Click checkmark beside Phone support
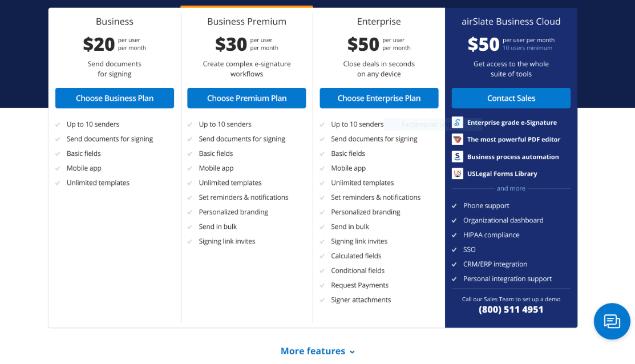Image resolution: width=635 pixels, height=364 pixels. pos(454,206)
